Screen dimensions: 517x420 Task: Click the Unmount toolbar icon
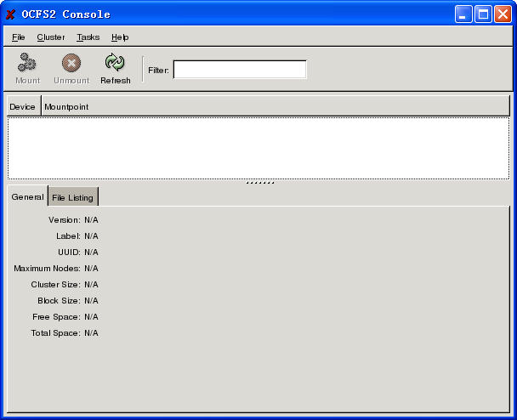coord(71,69)
